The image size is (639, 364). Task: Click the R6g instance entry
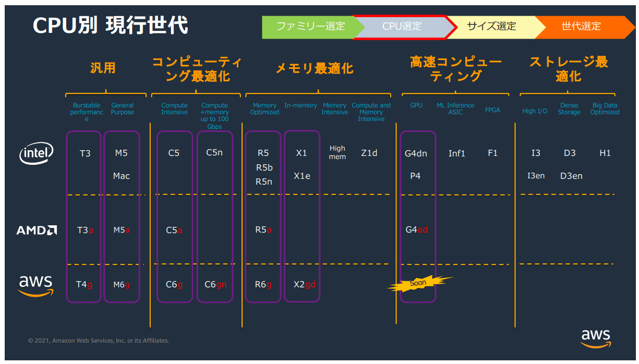263,285
